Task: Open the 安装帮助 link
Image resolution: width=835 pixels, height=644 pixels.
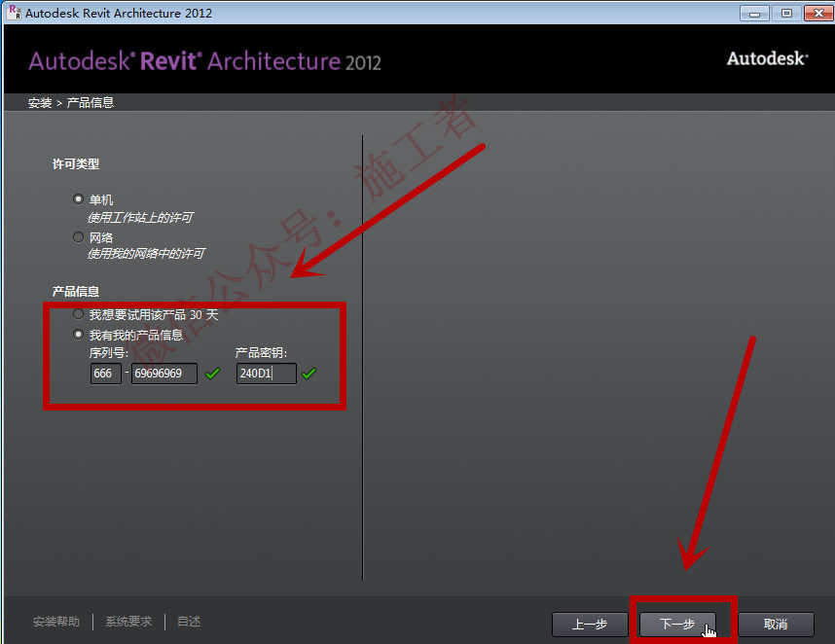Action: click(55, 622)
